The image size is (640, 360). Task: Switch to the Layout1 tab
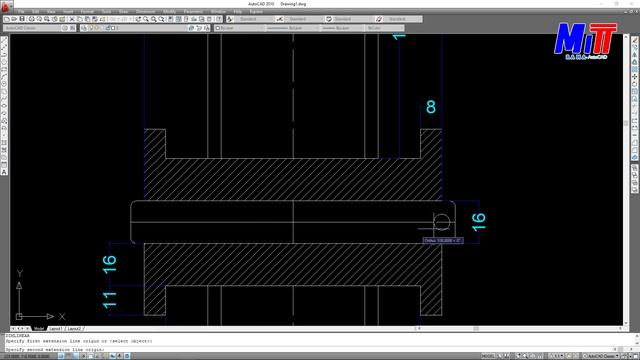click(x=56, y=329)
